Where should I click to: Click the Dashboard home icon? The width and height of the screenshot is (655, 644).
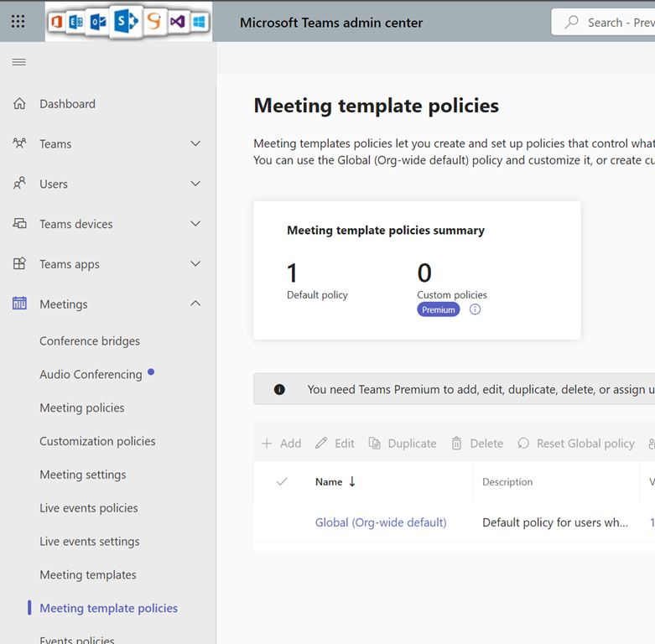tap(19, 104)
